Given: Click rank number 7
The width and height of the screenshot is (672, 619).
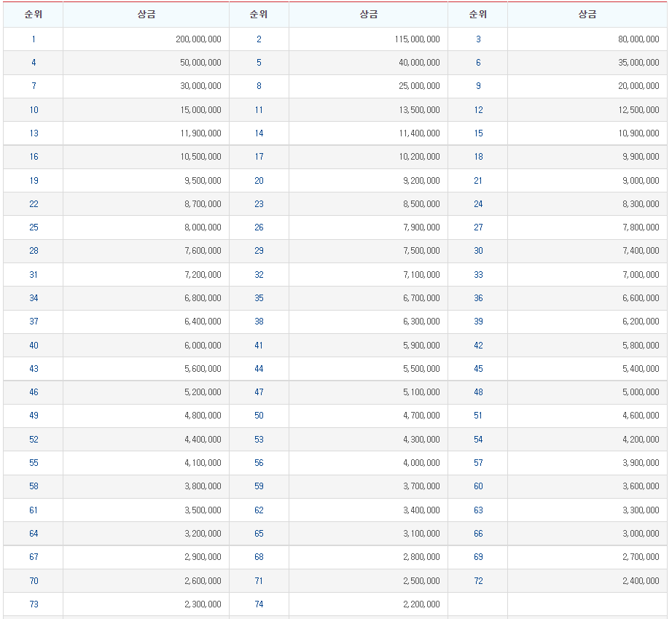Looking at the screenshot, I should pos(34,86).
